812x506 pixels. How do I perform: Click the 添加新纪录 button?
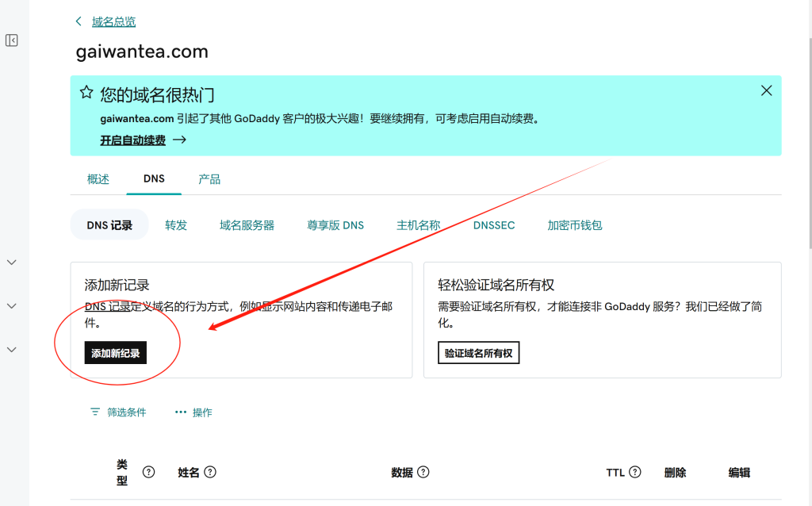[x=115, y=352]
